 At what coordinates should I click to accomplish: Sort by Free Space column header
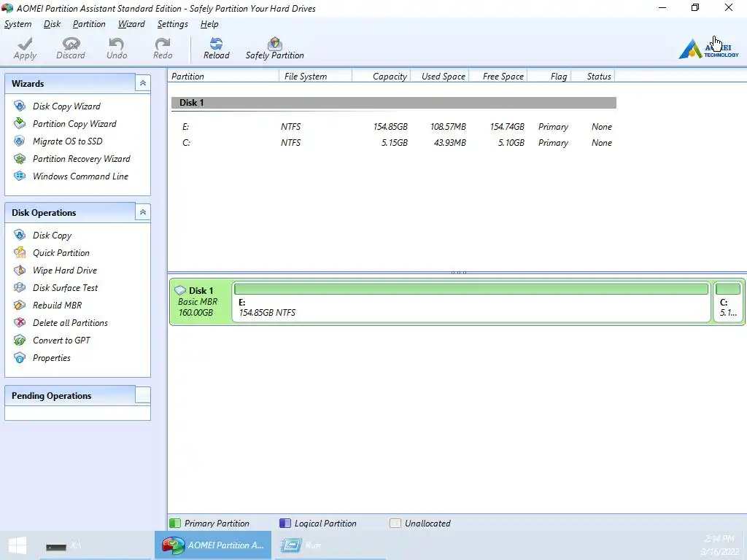pos(498,76)
